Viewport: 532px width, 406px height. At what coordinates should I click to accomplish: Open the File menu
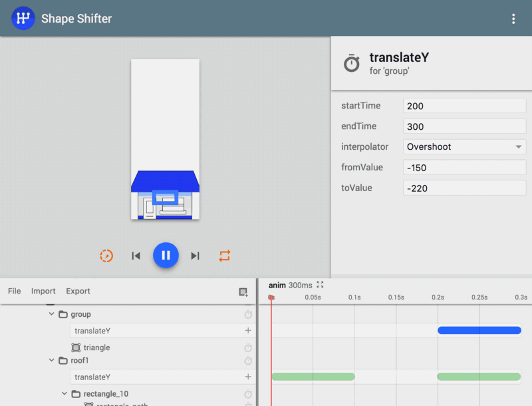click(14, 291)
